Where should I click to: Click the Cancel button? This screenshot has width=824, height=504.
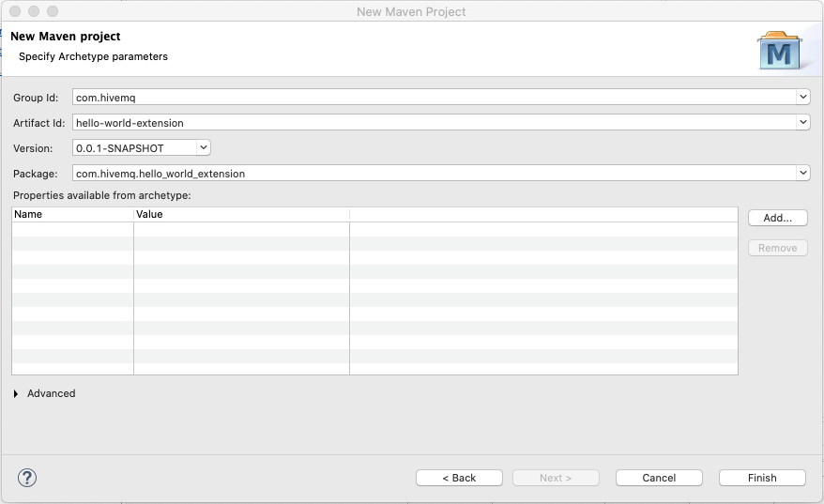[x=659, y=478]
